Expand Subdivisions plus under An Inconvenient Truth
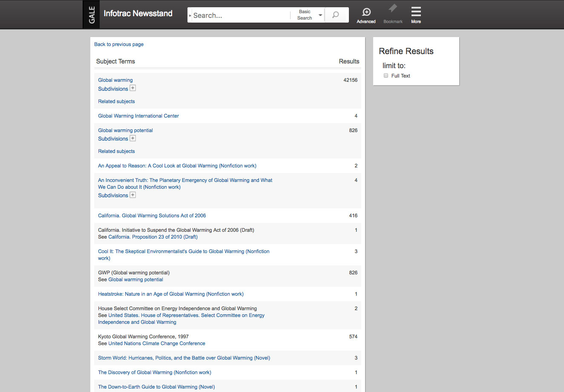This screenshot has width=564, height=392. pos(133,195)
